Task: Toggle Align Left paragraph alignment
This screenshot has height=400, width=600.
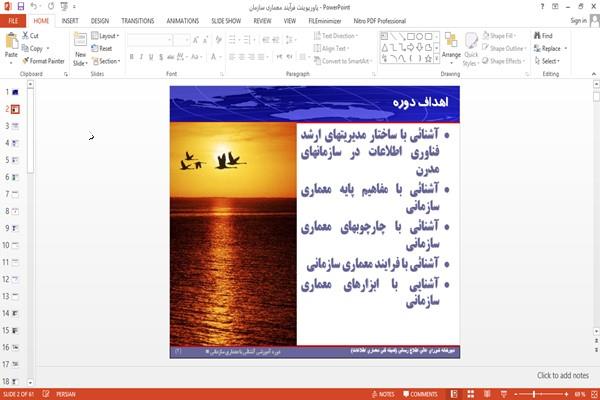Action: click(x=232, y=57)
